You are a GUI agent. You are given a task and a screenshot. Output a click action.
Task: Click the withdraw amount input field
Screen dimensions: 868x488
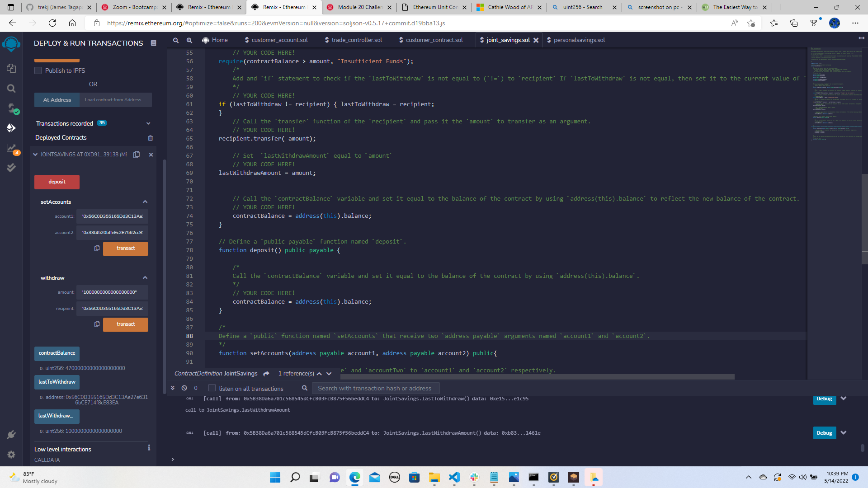tap(112, 292)
